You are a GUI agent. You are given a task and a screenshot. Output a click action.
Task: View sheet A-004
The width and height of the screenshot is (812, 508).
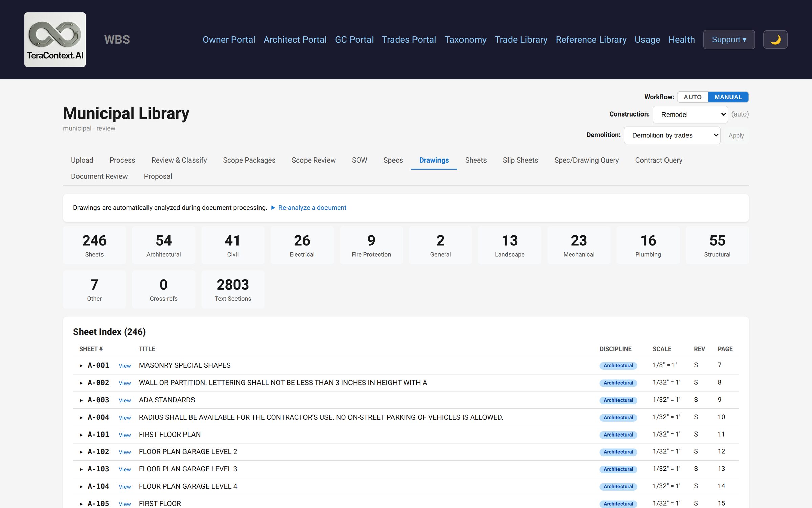click(x=125, y=418)
